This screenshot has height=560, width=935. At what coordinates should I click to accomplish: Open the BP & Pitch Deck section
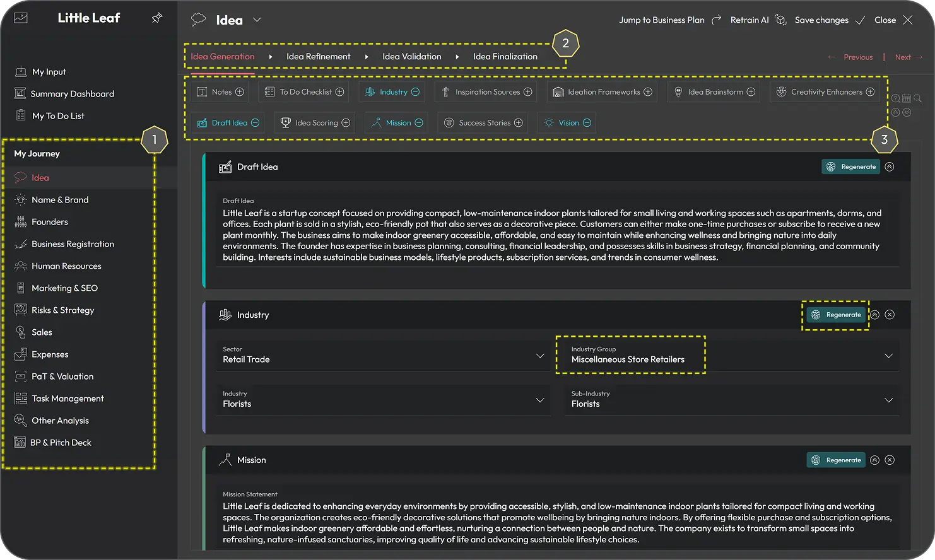coord(61,443)
